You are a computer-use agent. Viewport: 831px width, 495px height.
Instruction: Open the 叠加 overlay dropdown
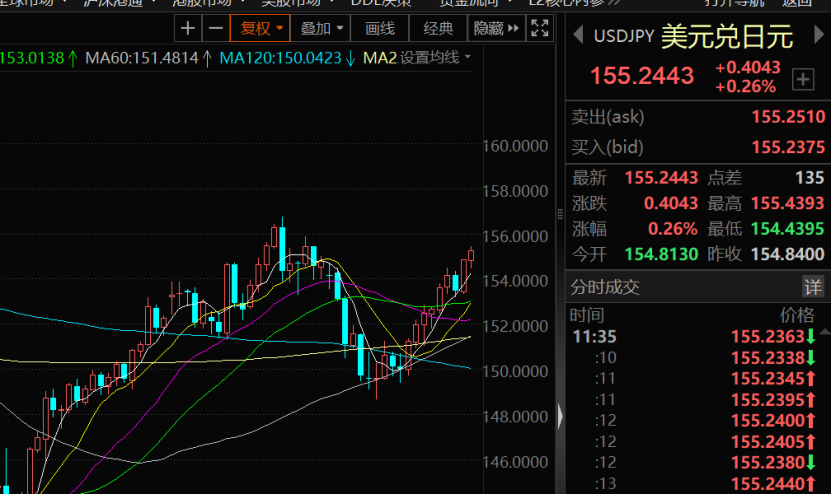(322, 29)
